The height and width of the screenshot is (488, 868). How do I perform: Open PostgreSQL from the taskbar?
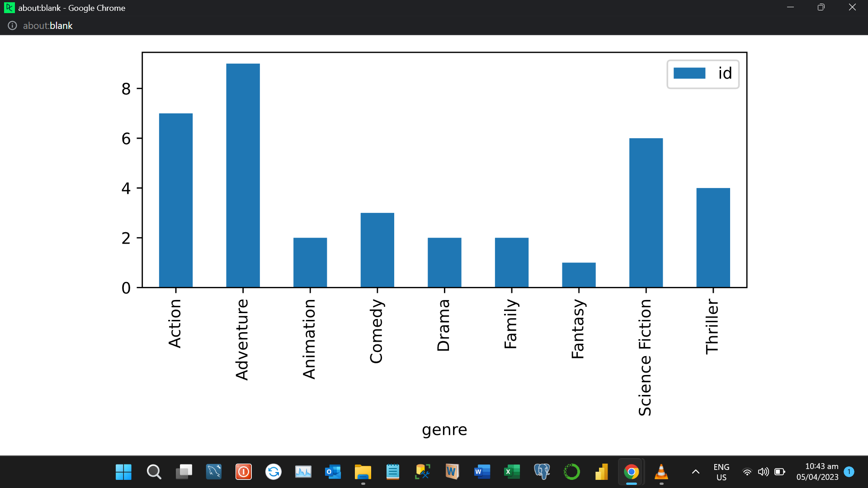pyautogui.click(x=542, y=471)
